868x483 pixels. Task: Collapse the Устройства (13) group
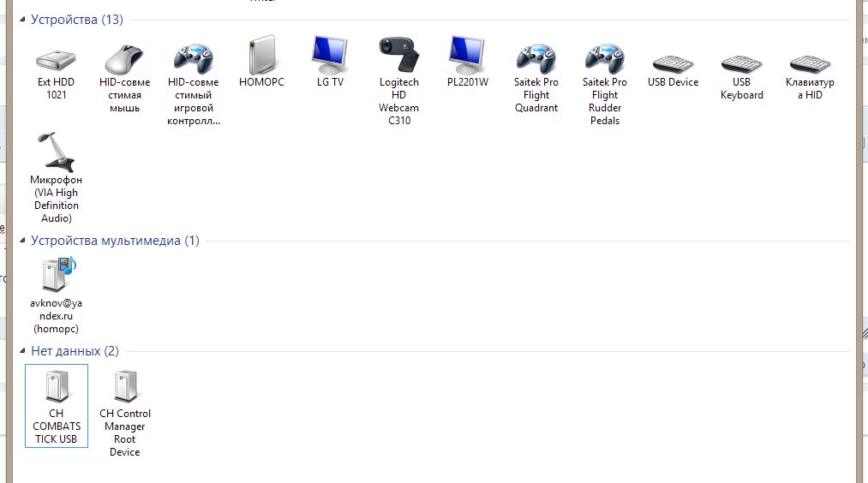coord(22,20)
